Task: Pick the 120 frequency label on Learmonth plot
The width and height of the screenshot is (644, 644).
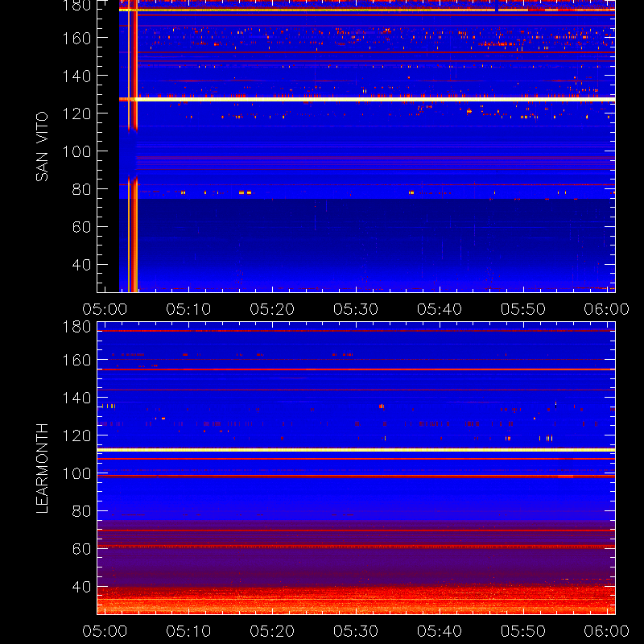Action: [76, 436]
